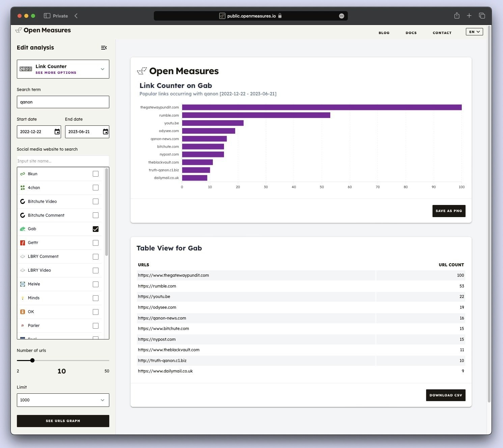Enable the Minds checkbox

click(96, 298)
